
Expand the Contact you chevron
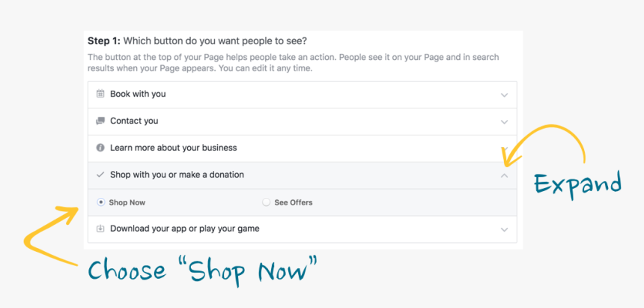pos(505,122)
